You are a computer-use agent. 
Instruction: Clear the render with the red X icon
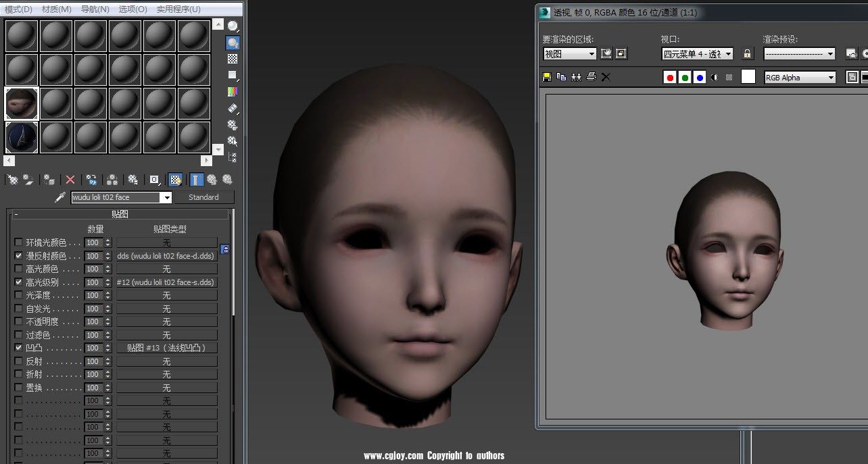[x=606, y=76]
